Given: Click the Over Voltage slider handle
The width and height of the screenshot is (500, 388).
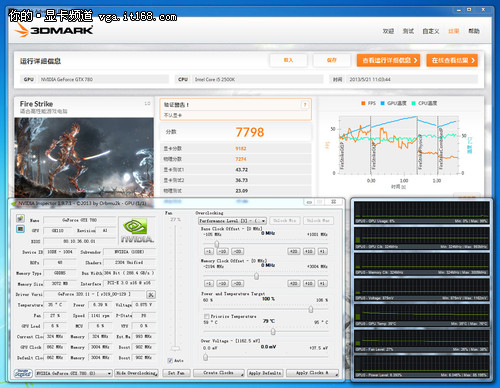Looking at the screenshot, I should pos(206,357).
